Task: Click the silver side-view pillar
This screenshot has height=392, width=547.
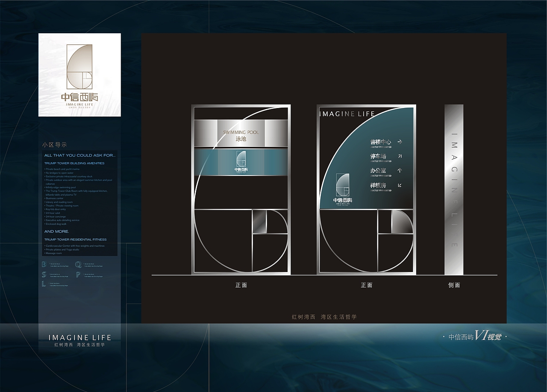Action: 454,190
